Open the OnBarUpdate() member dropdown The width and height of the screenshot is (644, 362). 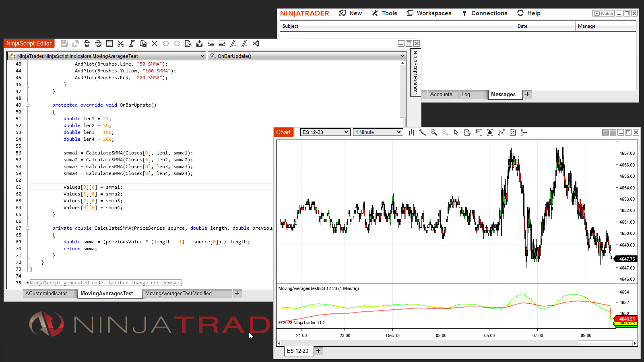tap(307, 56)
